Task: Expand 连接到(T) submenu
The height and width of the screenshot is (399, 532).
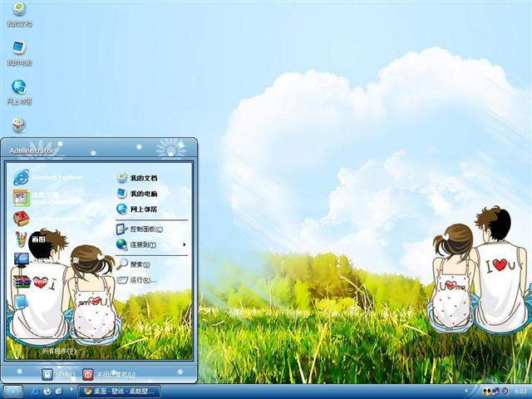Action: [x=151, y=244]
